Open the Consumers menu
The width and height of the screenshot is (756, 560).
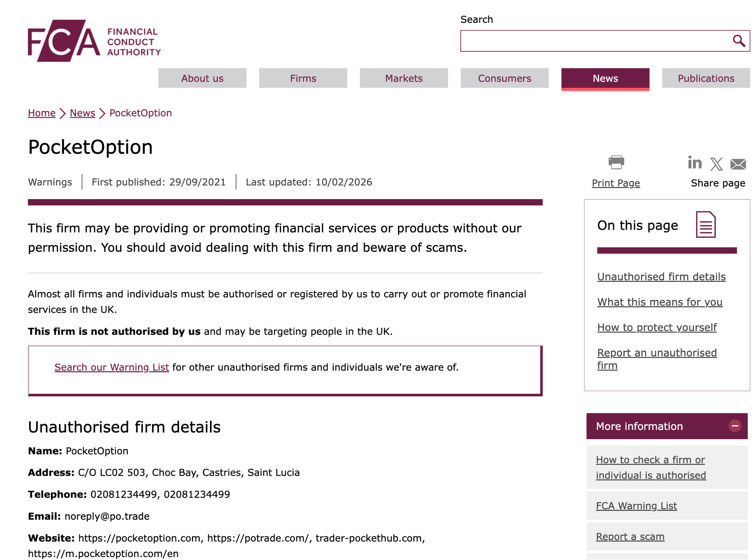click(505, 78)
